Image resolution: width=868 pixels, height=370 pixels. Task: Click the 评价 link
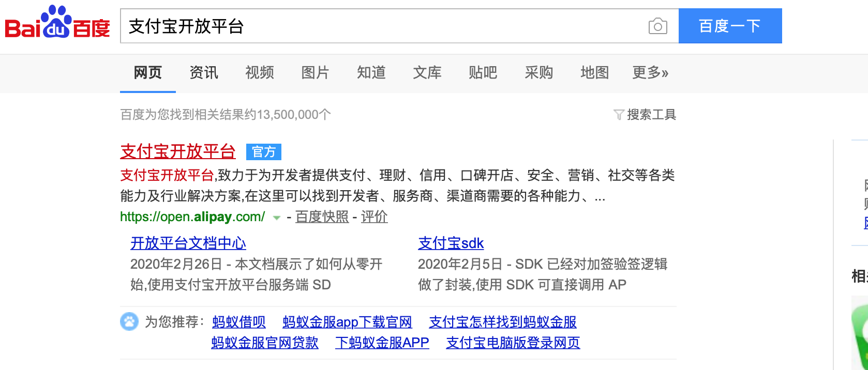375,217
